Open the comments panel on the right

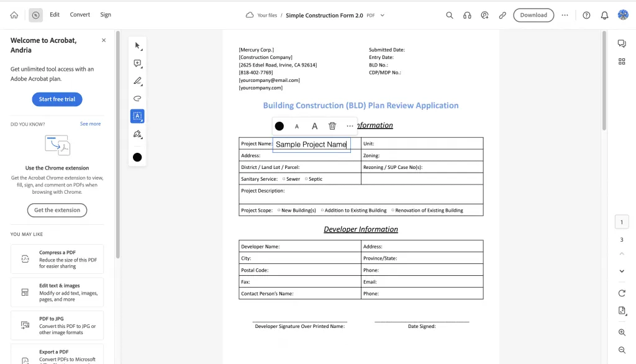coord(622,43)
